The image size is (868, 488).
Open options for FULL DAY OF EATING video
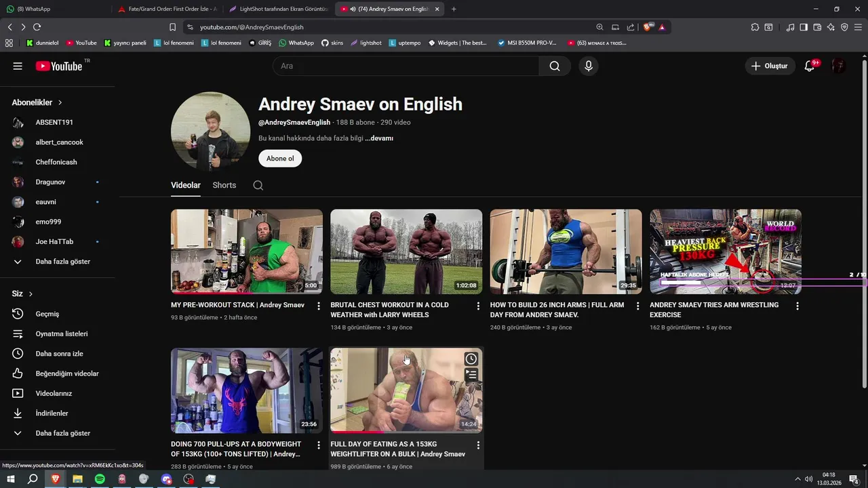tap(478, 445)
